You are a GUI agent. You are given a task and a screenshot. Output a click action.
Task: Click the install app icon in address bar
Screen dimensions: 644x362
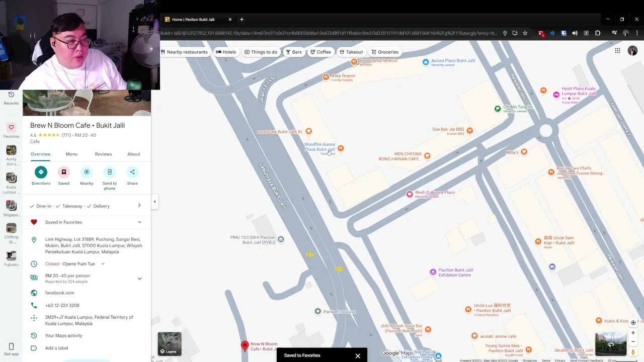[515, 33]
